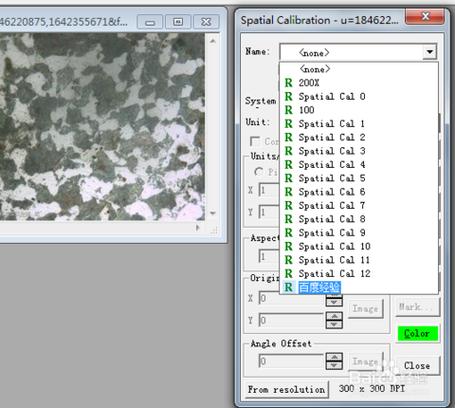This screenshot has width=455, height=408.
Task: Collapse the Name dropdown arrow
Action: pos(430,52)
